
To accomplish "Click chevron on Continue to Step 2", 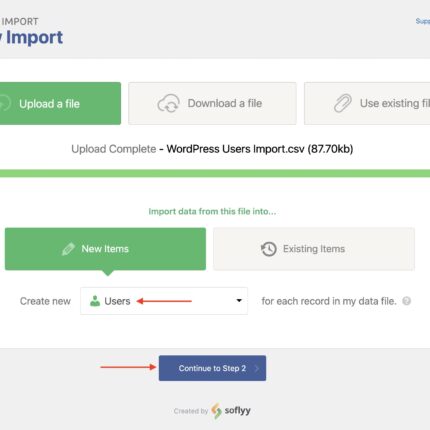I will (256, 368).
